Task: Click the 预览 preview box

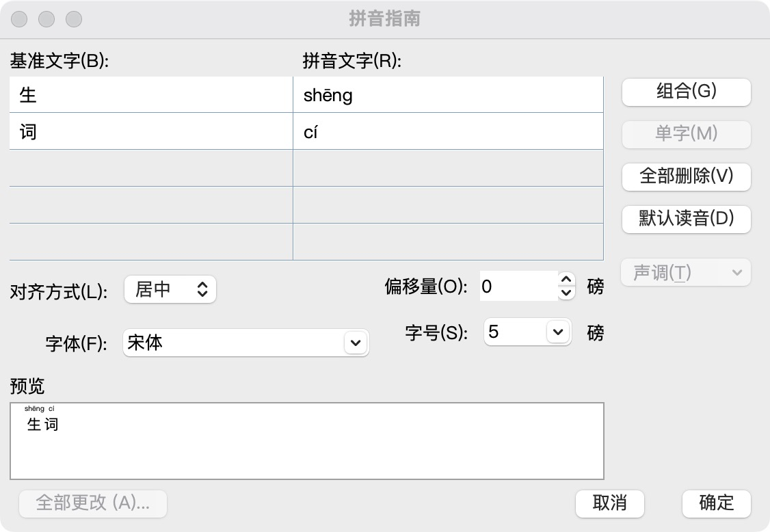Action: 306,441
